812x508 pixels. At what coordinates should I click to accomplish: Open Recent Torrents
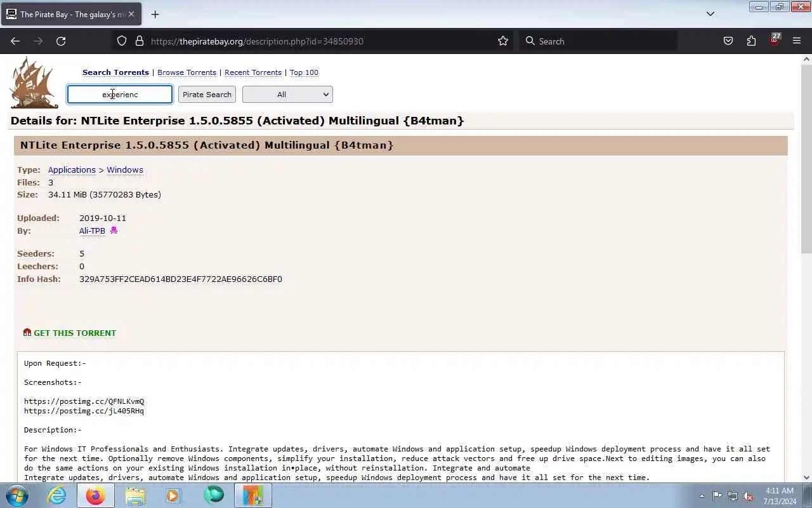pyautogui.click(x=253, y=72)
